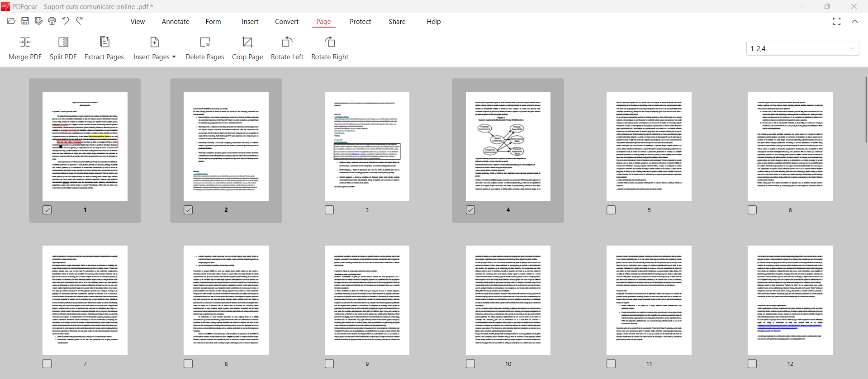868x379 pixels.
Task: Click the Crop Page tool
Action: (247, 48)
